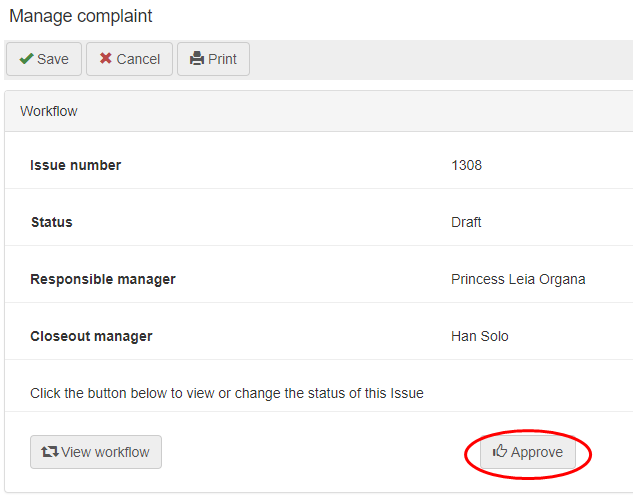Click the Workflow panel header
The width and height of the screenshot is (633, 503).
49,111
